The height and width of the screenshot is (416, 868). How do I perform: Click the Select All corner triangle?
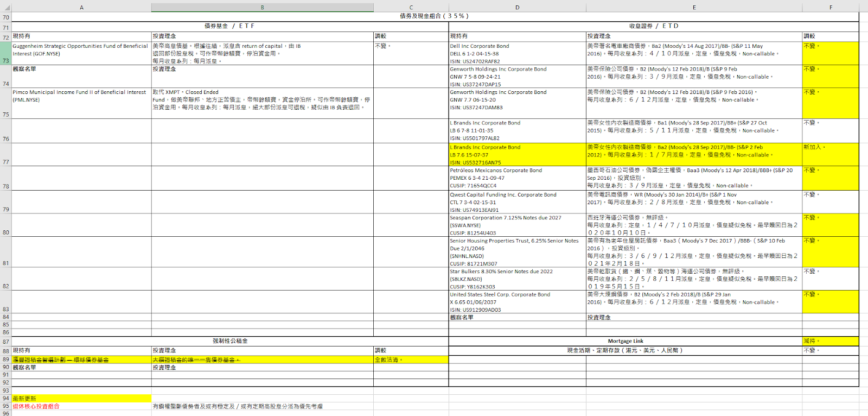(x=5, y=8)
